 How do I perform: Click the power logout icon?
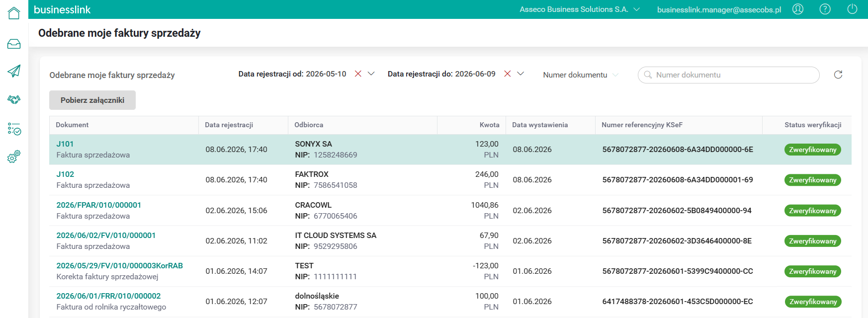click(x=852, y=9)
